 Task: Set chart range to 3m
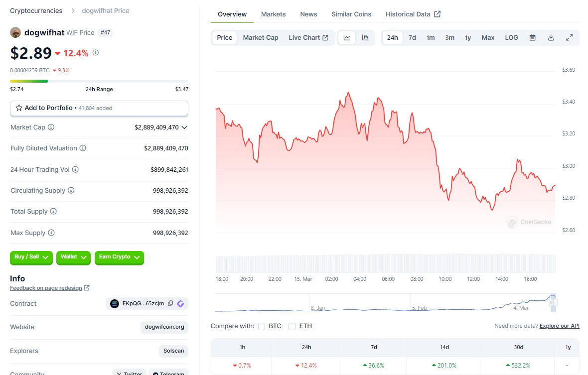coord(449,37)
